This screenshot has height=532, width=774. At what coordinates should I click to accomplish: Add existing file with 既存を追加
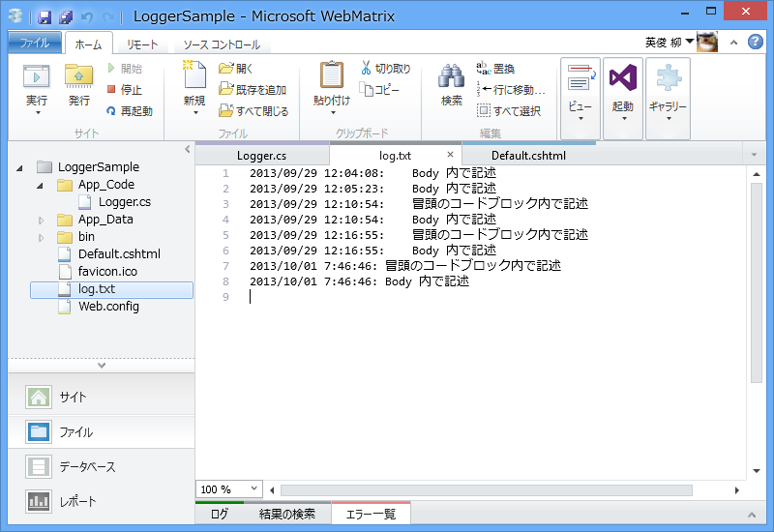(253, 89)
